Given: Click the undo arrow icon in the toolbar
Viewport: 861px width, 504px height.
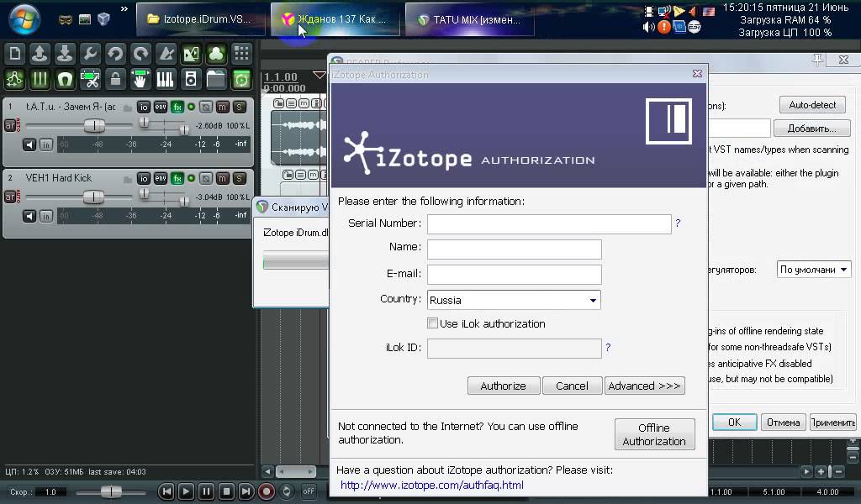Looking at the screenshot, I should pos(115,54).
